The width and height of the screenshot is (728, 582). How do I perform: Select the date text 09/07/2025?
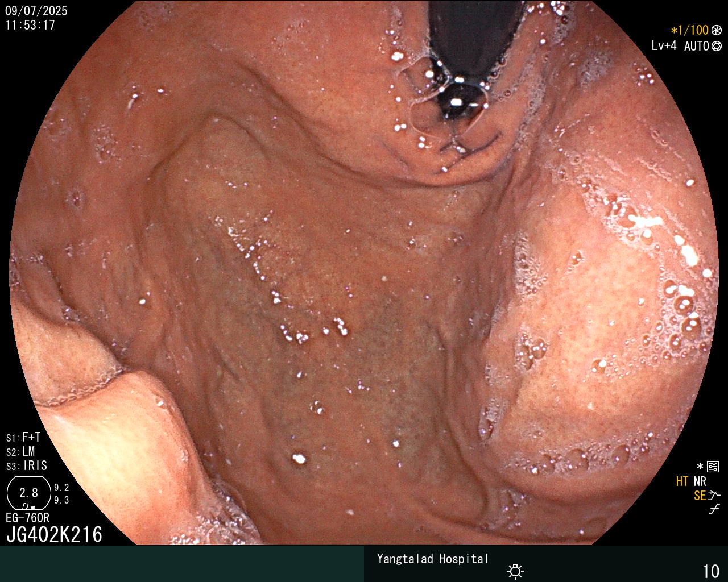[x=36, y=11]
